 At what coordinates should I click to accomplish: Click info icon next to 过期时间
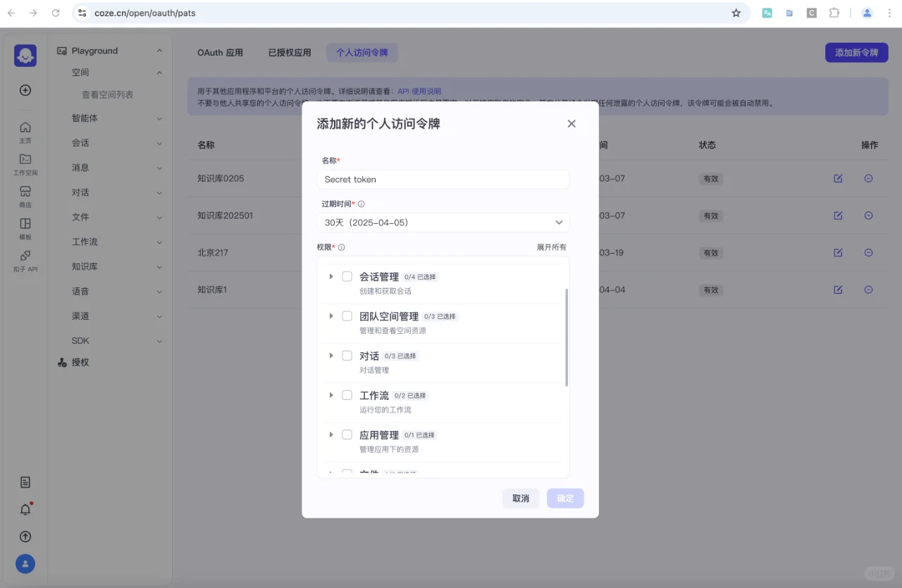pos(362,204)
